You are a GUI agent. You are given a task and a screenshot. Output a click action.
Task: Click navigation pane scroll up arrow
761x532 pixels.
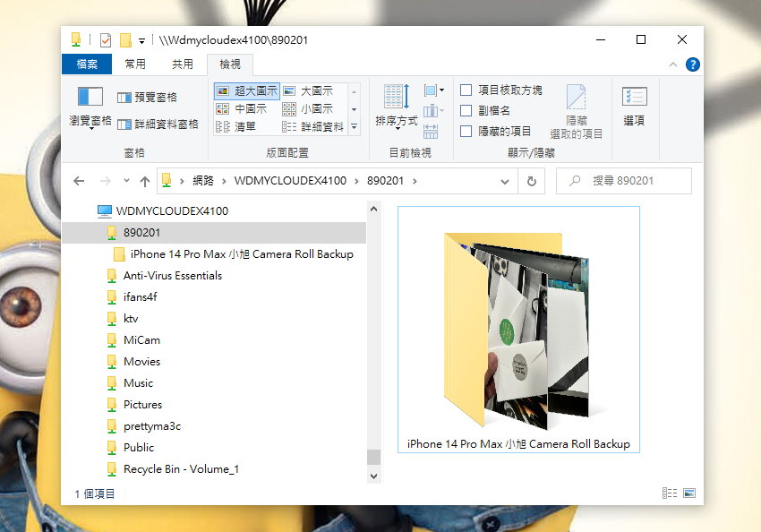tap(373, 209)
